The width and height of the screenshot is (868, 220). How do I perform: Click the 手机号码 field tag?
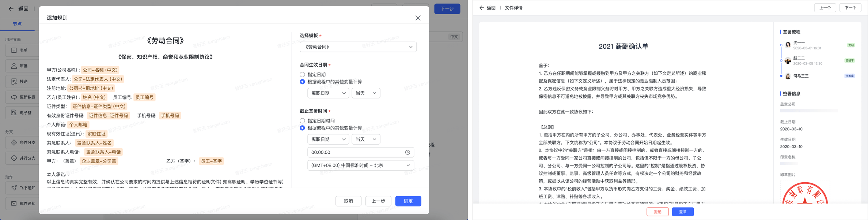(170, 116)
